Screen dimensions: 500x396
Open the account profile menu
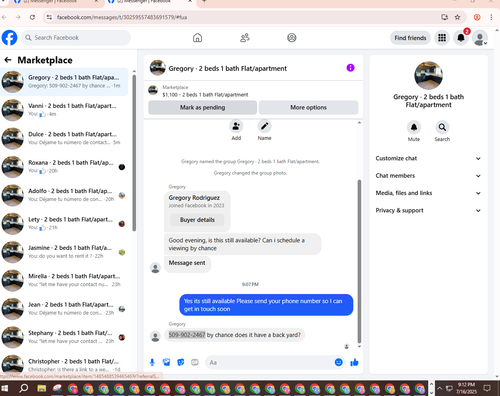[x=480, y=38]
